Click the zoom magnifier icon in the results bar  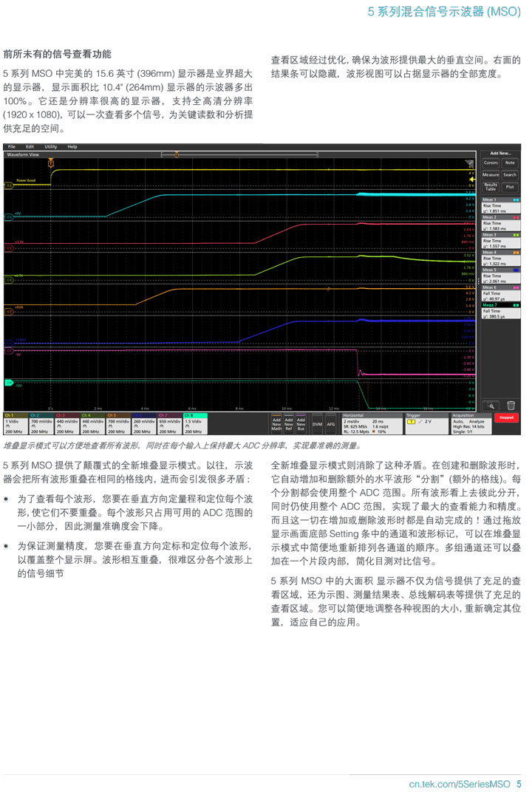pyautogui.click(x=491, y=405)
